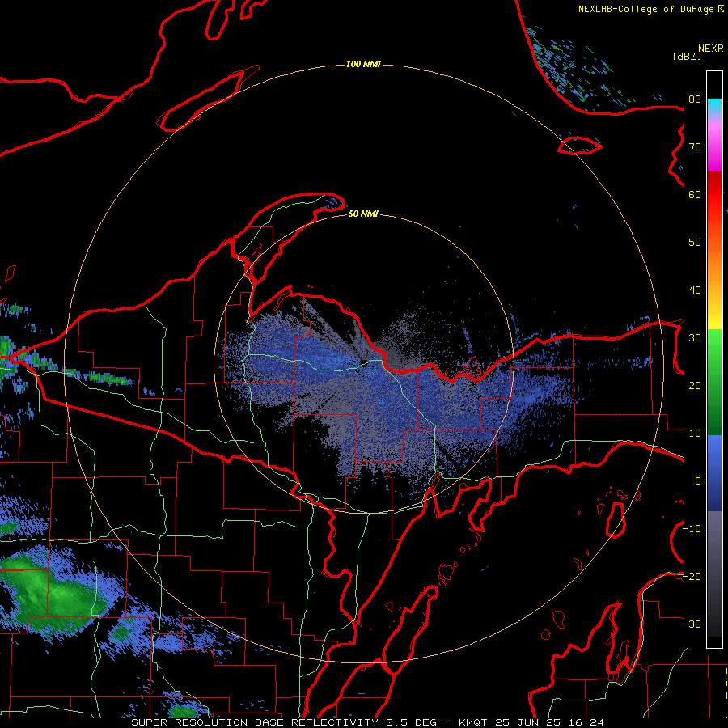Click the KMQT station ID in the caption
728x728 pixels.
tap(474, 722)
